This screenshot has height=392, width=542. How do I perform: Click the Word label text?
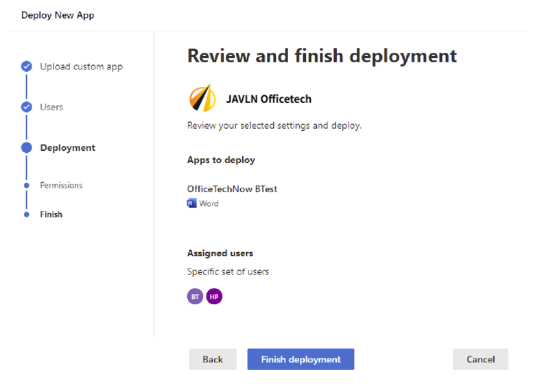209,204
